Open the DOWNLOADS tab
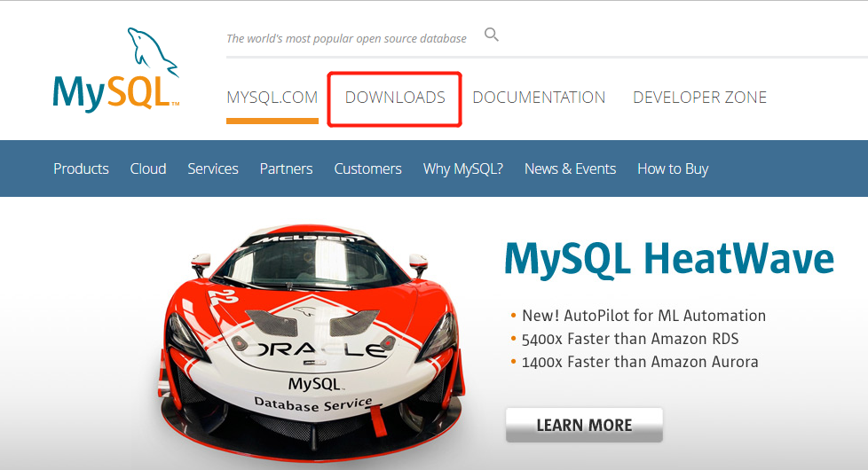The width and height of the screenshot is (868, 470). click(x=395, y=98)
